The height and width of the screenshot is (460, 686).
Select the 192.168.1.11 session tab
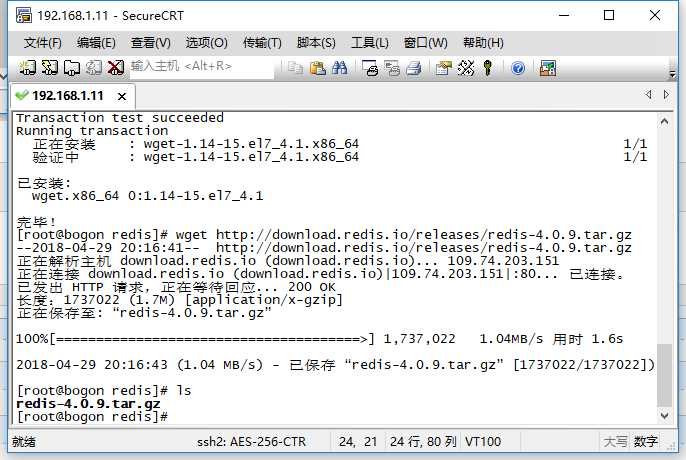73,96
